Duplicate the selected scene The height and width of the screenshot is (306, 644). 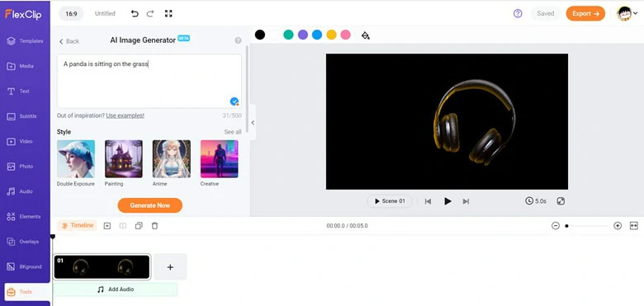click(139, 226)
